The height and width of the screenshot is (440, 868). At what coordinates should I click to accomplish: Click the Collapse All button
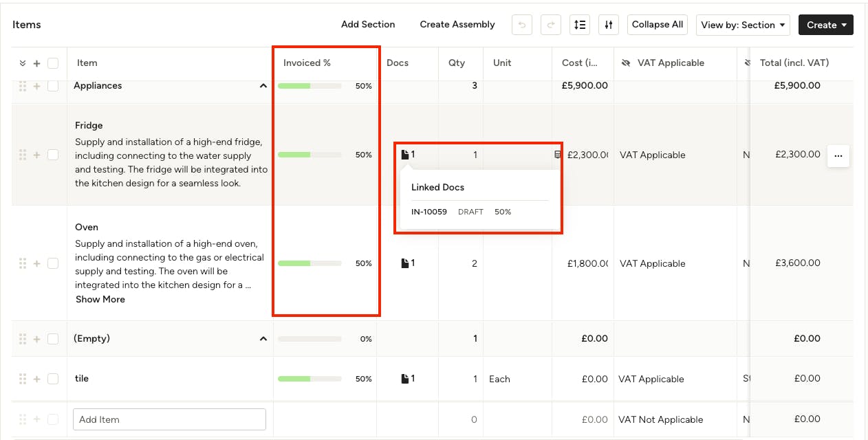pyautogui.click(x=658, y=25)
